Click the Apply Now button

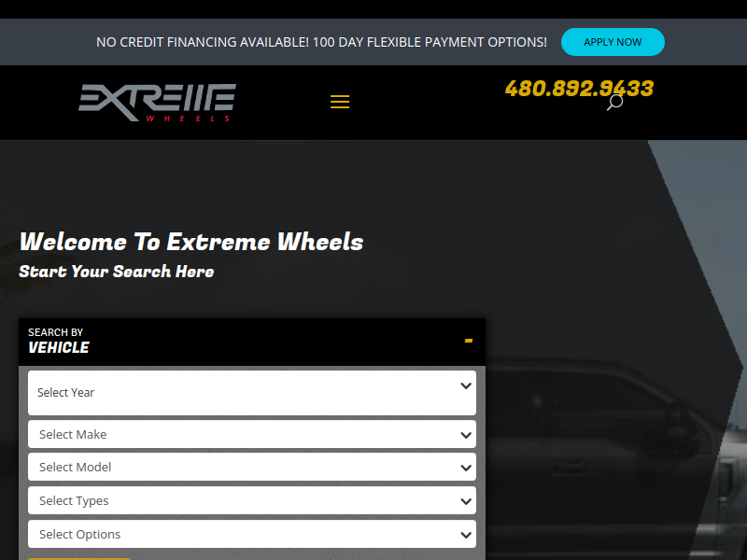613,42
